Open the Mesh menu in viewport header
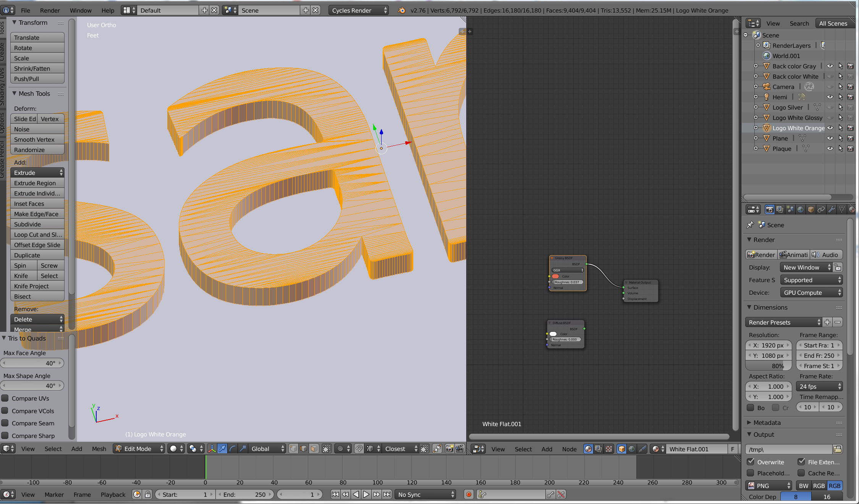This screenshot has width=859, height=504. [x=99, y=449]
